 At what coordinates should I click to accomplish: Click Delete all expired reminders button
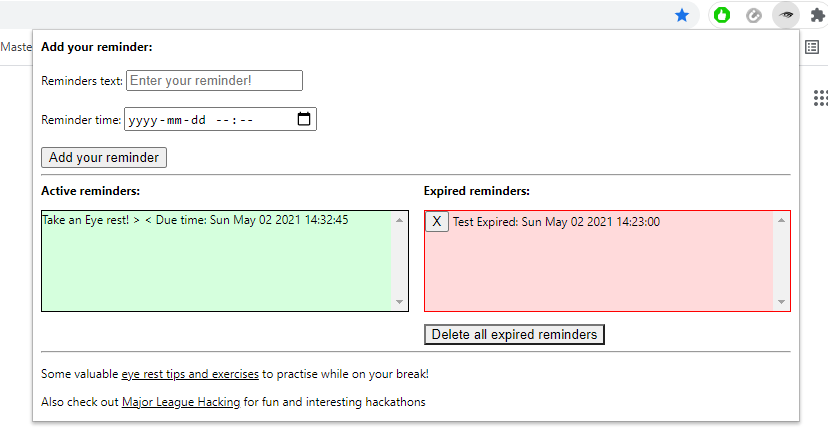click(514, 334)
